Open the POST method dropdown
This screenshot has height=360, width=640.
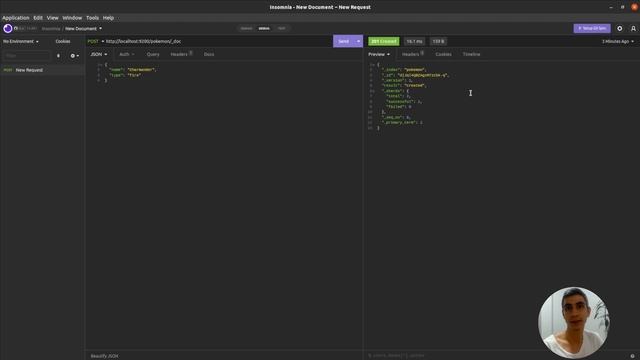(x=96, y=41)
